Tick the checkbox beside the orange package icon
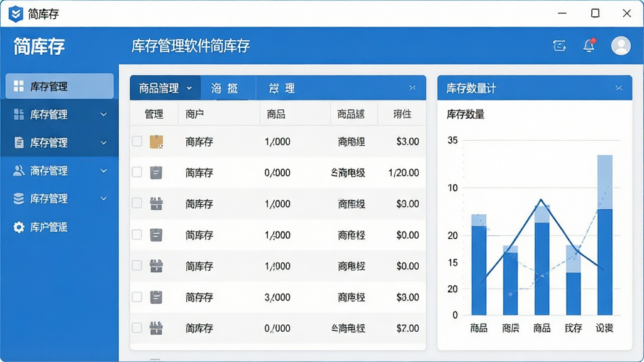Image resolution: width=644 pixels, height=362 pixels. pyautogui.click(x=137, y=141)
